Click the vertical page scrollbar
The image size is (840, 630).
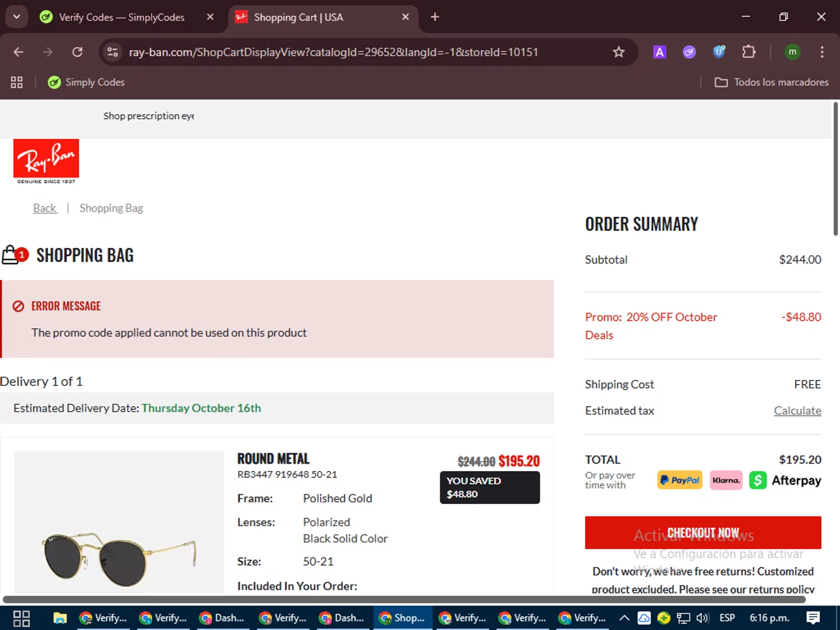tap(836, 168)
